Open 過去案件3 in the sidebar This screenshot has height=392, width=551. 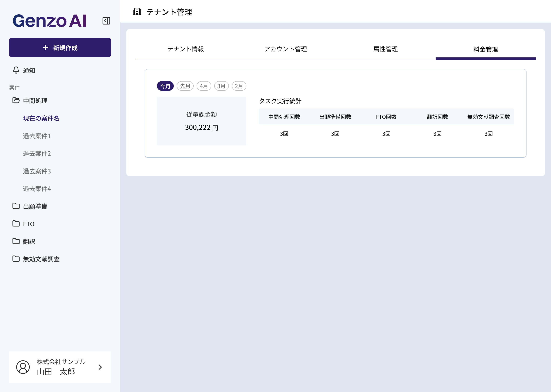37,171
